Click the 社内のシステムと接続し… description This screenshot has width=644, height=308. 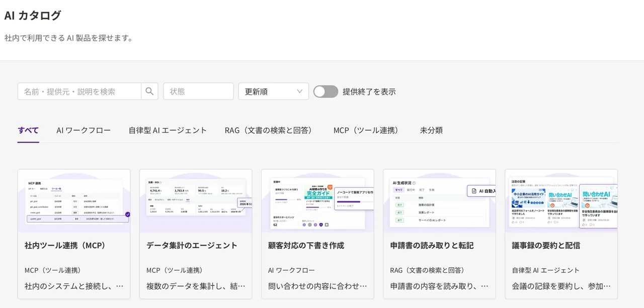pyautogui.click(x=74, y=286)
